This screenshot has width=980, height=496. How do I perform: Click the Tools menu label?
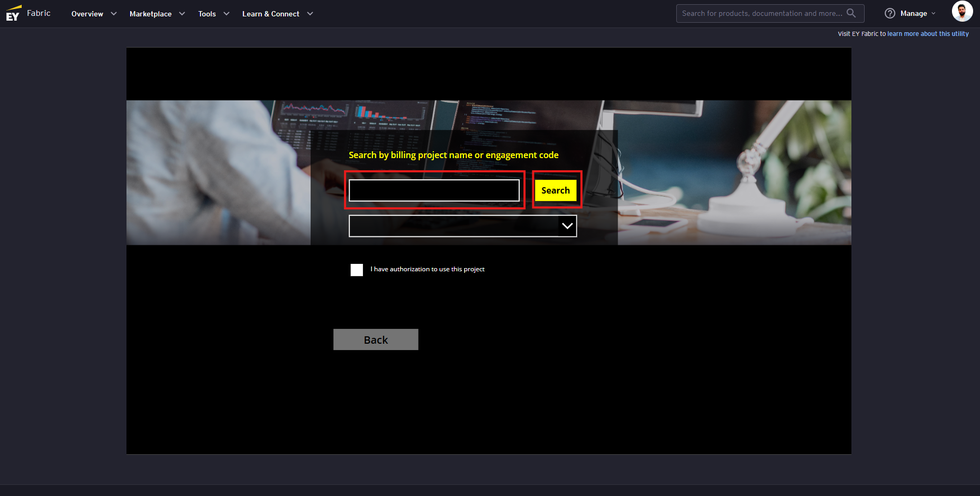[207, 14]
